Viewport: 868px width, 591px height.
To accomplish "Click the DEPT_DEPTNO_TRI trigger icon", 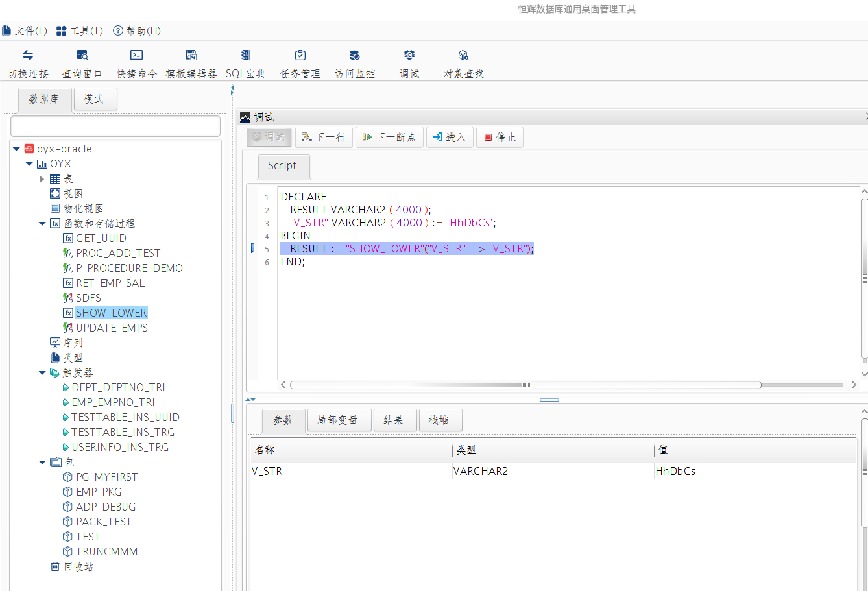I will click(66, 387).
